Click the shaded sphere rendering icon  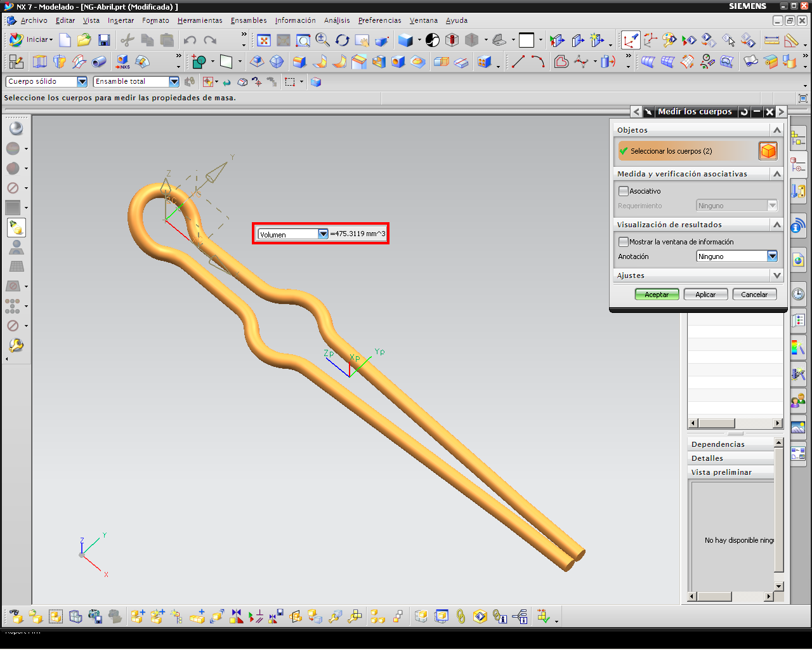click(x=16, y=128)
